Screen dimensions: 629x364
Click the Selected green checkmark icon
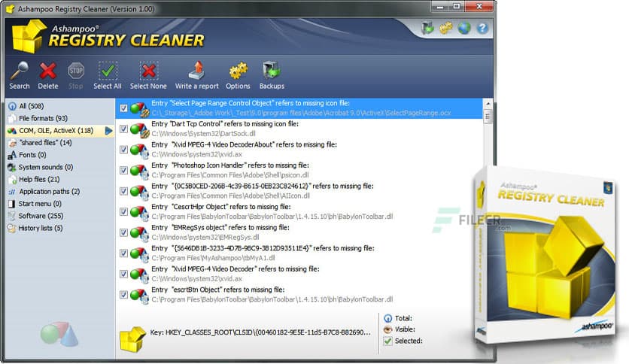coord(388,341)
